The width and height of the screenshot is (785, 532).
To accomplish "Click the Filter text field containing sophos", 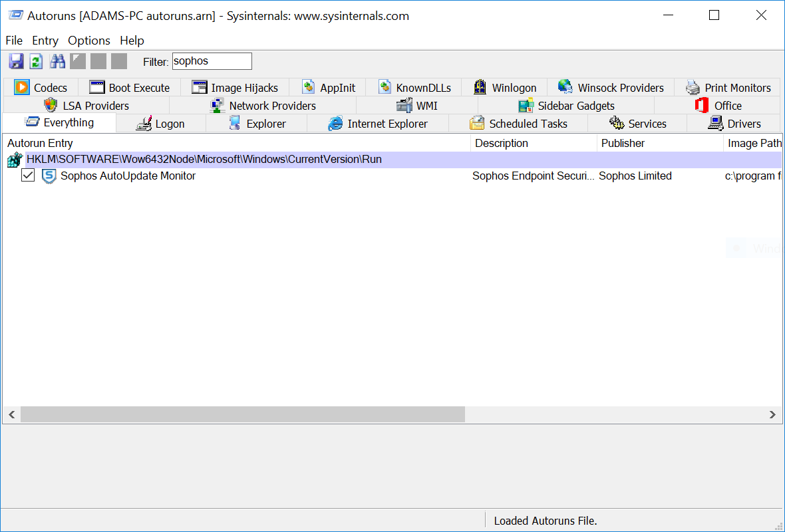I will [x=212, y=61].
